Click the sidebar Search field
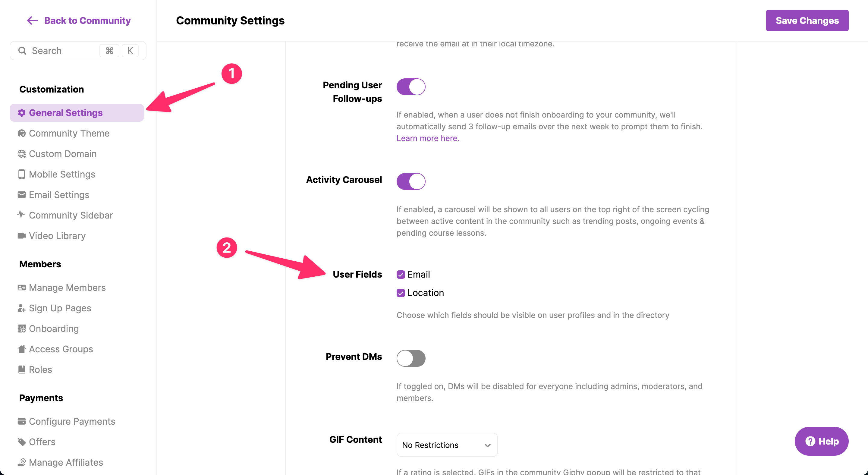This screenshot has height=475, width=868. click(78, 51)
